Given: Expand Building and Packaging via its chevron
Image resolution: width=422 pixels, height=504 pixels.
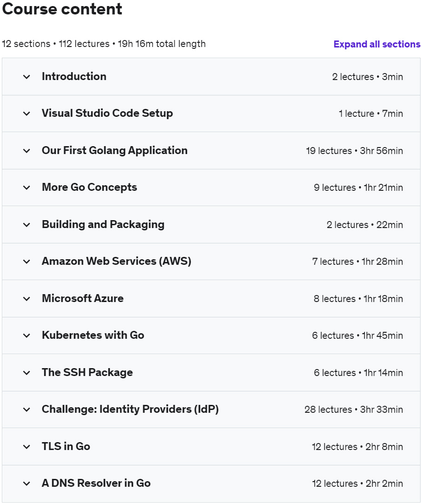Looking at the screenshot, I should coord(27,225).
